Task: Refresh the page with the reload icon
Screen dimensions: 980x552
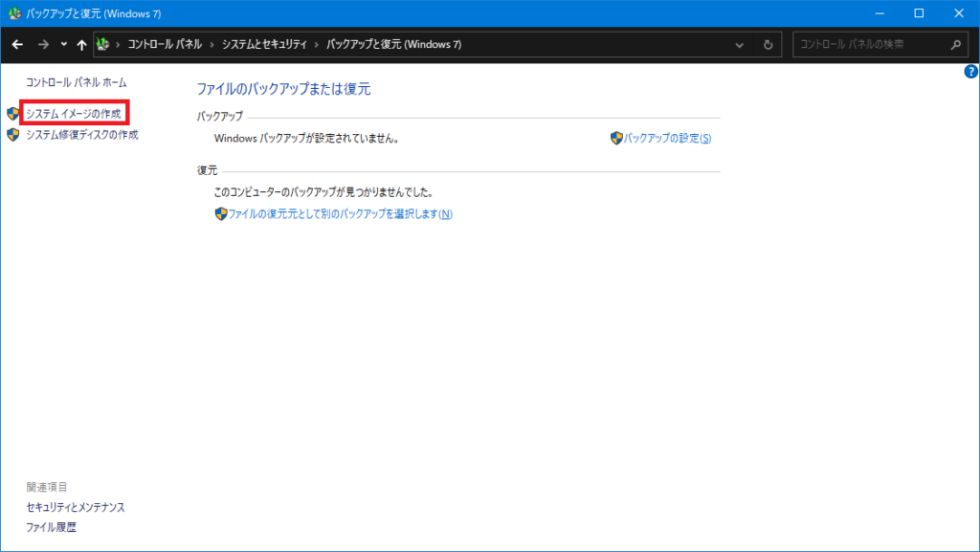Action: [768, 45]
